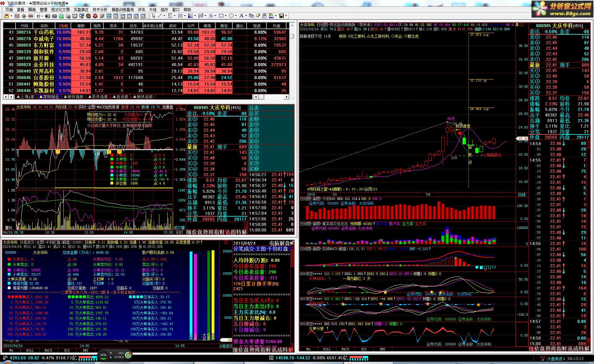
Task: Select the vertical parallel lines tool
Action: click(180, 16)
